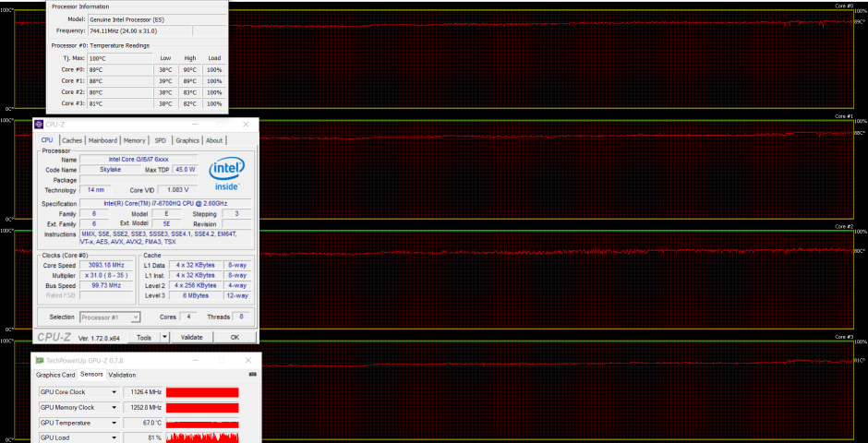The width and height of the screenshot is (868, 443).
Task: Click the GPU-Z title bar app icon
Action: pos(39,360)
